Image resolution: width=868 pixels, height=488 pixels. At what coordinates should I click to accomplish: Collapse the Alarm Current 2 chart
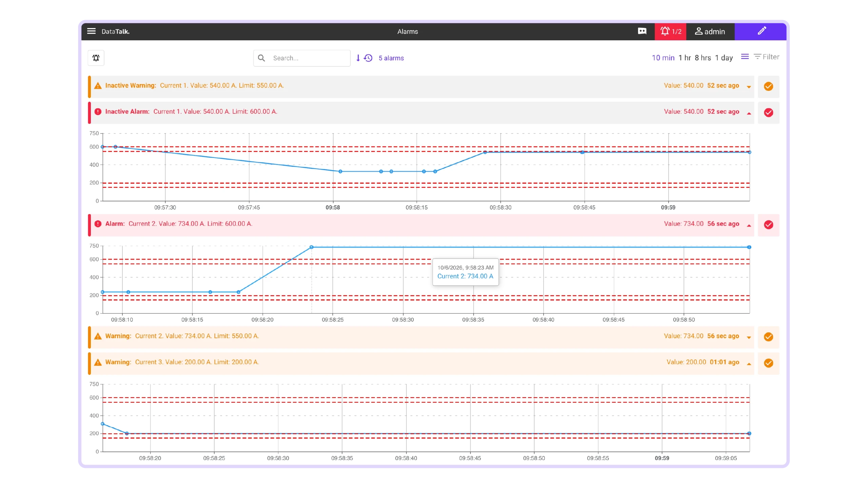coord(749,225)
